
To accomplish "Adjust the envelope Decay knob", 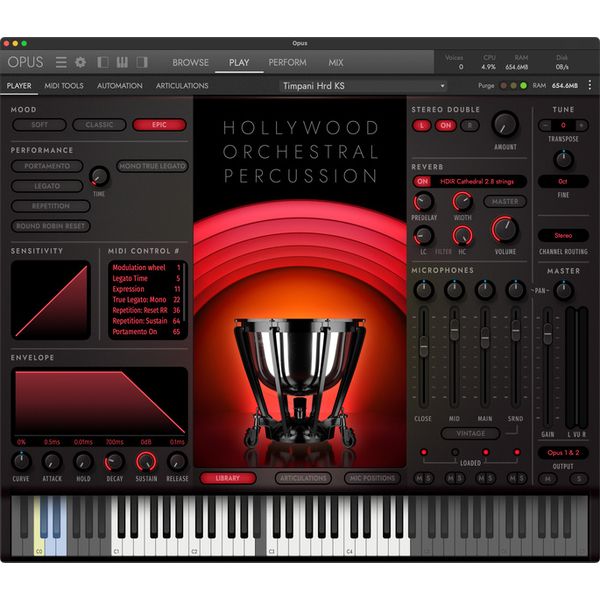I will (114, 462).
